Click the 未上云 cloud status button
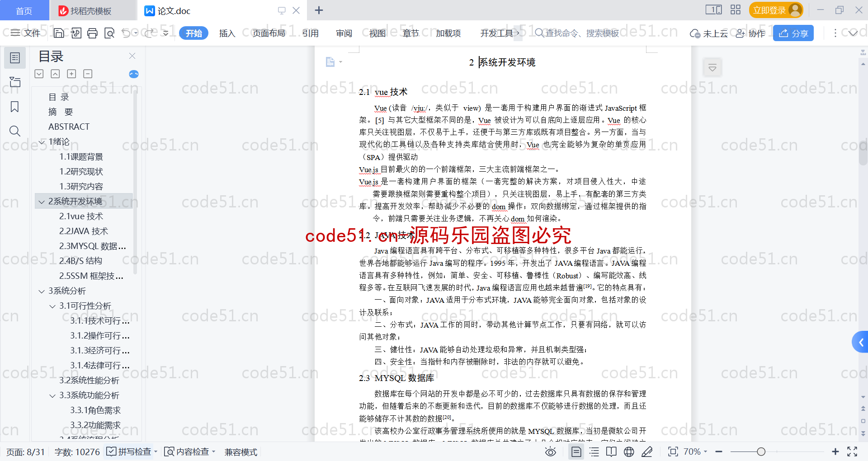 pyautogui.click(x=709, y=33)
